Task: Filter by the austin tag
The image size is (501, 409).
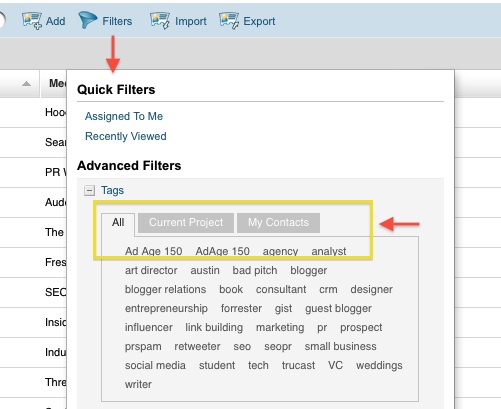Action: pos(205,270)
